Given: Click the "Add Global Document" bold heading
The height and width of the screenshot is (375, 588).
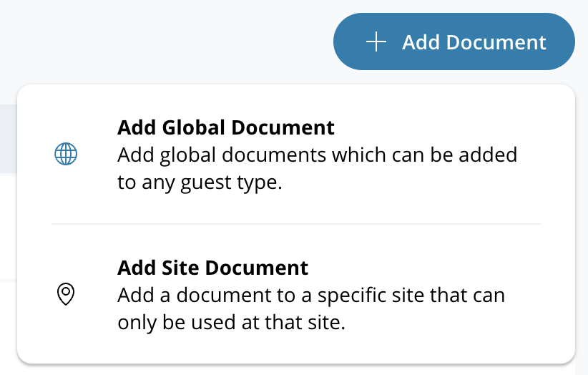Looking at the screenshot, I should click(x=225, y=127).
